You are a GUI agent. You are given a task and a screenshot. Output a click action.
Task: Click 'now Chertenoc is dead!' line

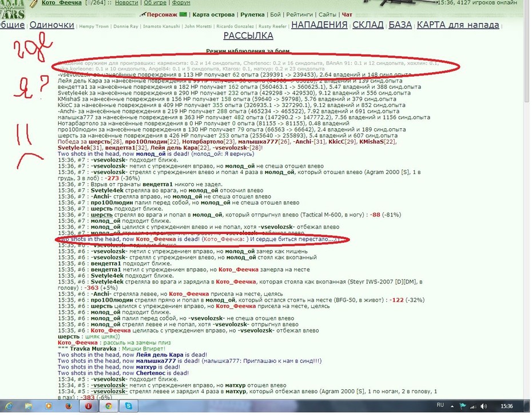pyautogui.click(x=123, y=373)
